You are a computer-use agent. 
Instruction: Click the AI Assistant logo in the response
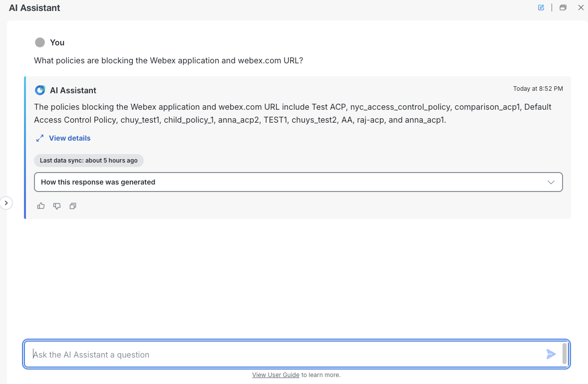40,90
